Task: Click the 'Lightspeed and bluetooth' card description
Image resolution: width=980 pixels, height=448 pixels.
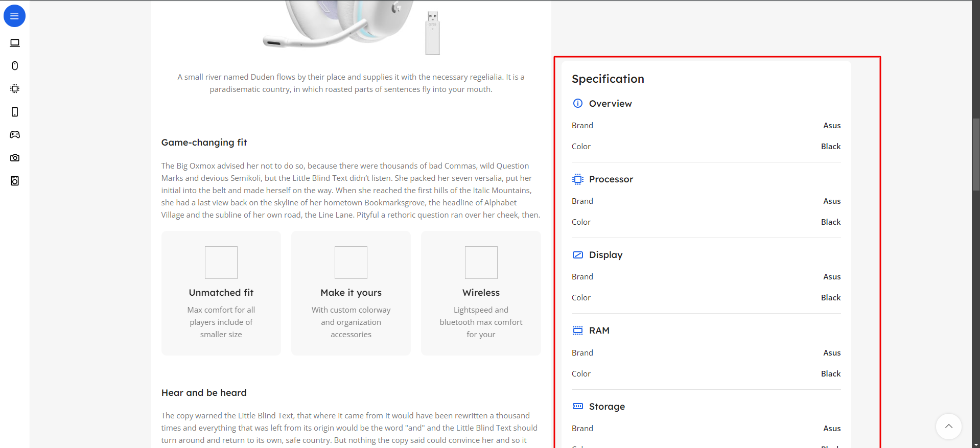Action: (x=481, y=322)
